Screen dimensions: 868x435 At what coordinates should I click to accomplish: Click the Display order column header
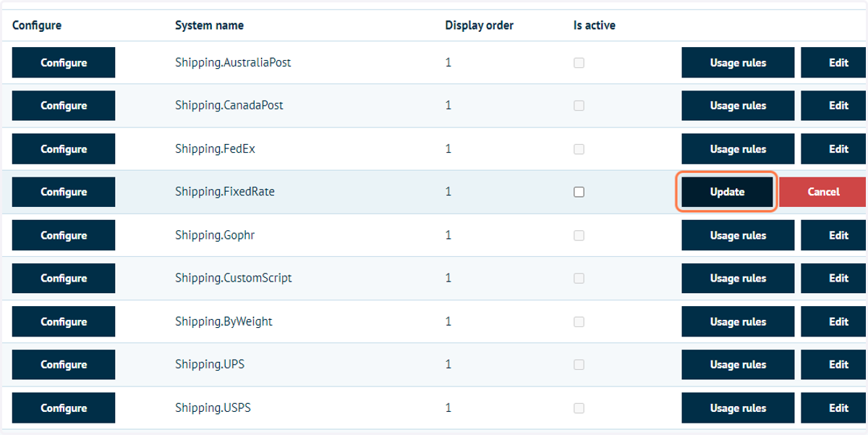[x=480, y=25]
